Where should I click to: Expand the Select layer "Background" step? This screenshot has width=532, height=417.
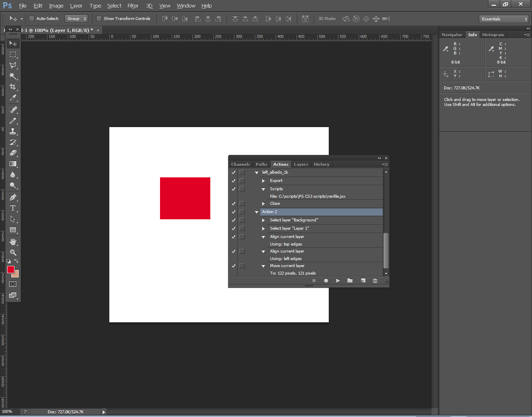264,220
